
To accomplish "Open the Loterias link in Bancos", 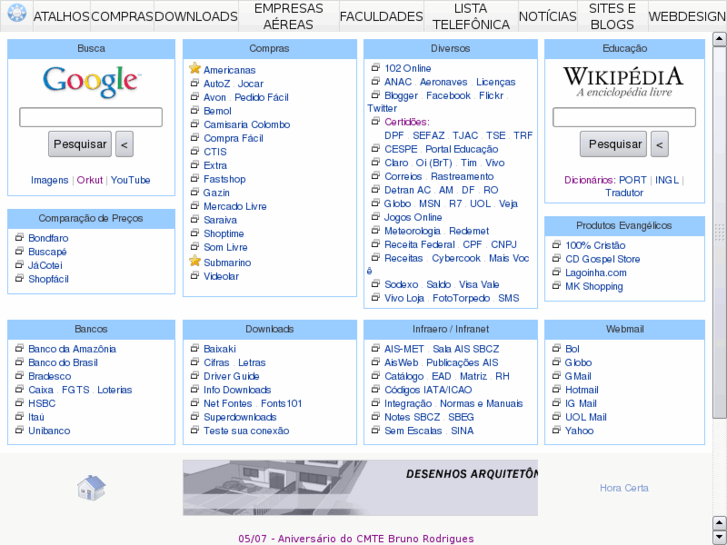I will coord(115,390).
